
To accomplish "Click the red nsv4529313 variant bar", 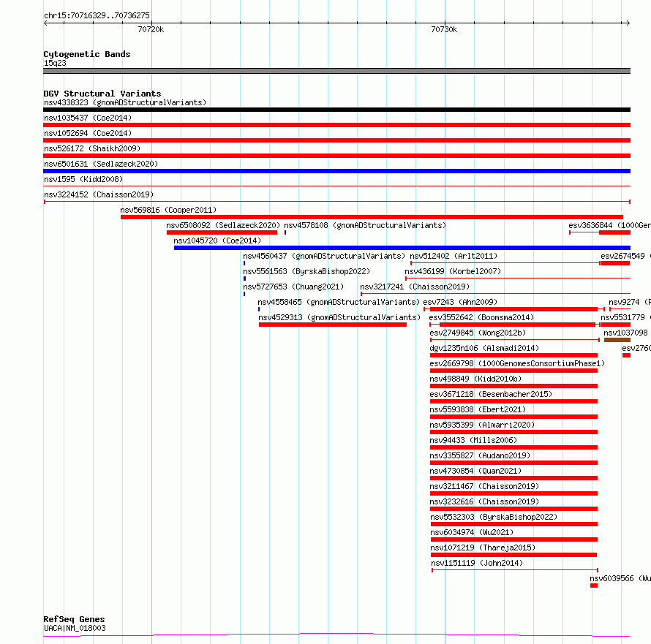I will (333, 325).
